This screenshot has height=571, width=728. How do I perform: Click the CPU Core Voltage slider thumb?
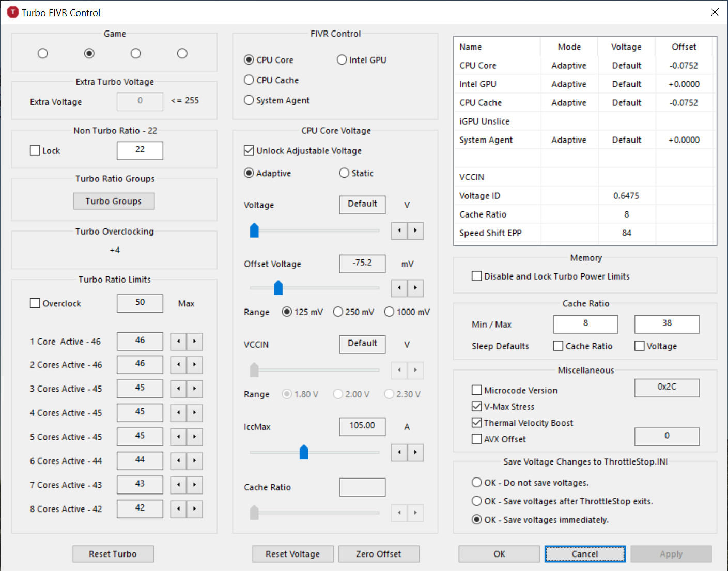click(254, 230)
